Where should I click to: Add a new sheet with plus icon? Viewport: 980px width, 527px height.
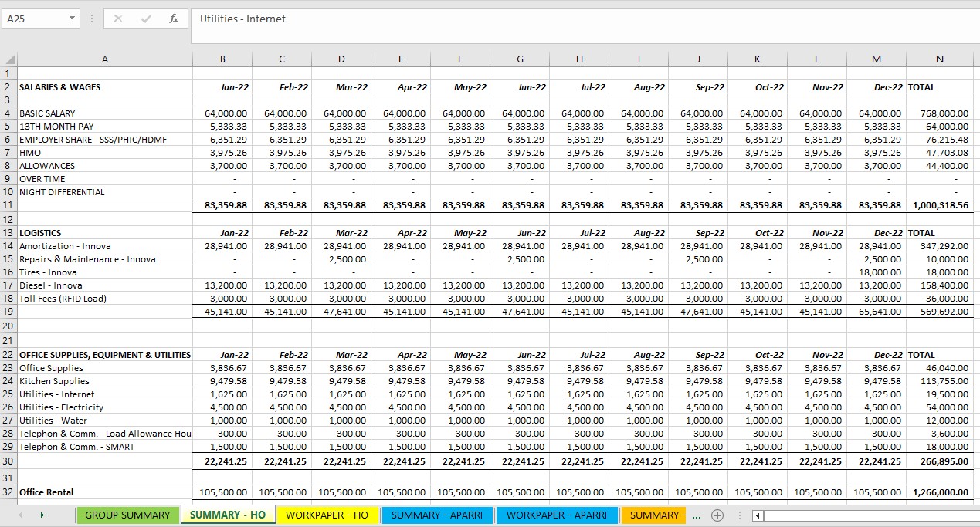(x=717, y=515)
